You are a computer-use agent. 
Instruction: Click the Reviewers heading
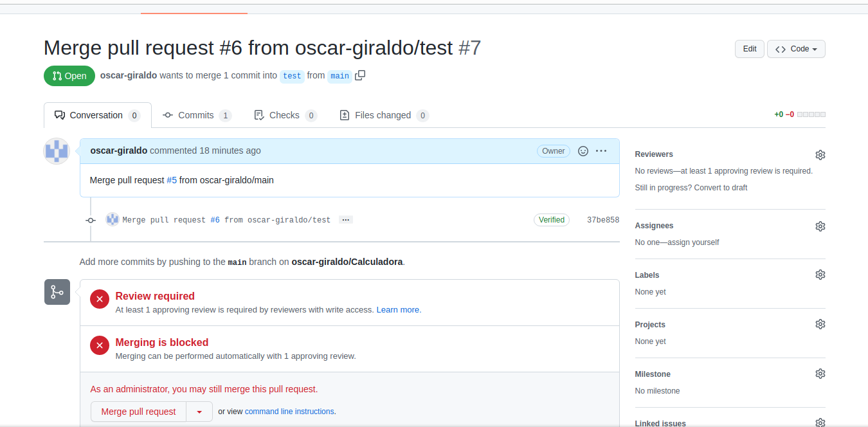[x=654, y=154]
